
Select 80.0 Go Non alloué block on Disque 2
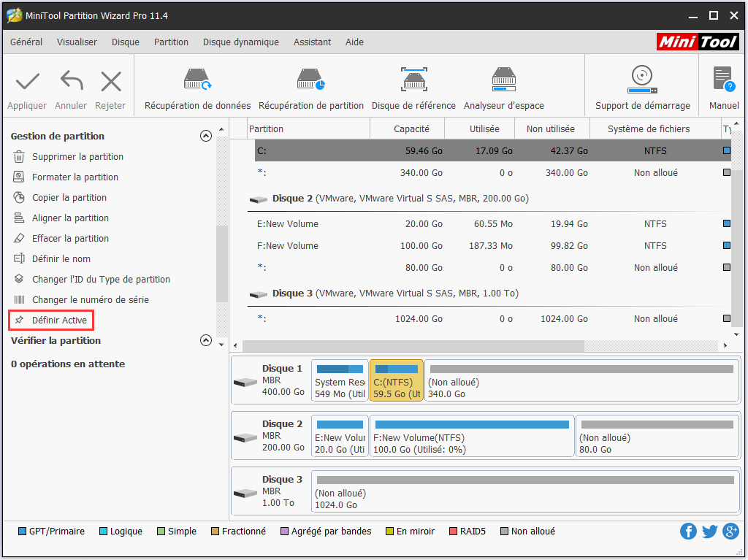[657, 436]
